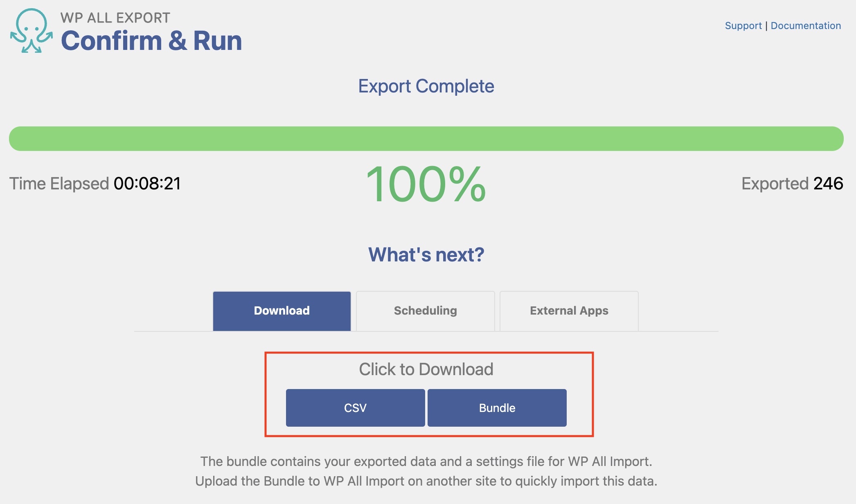Click the Export Complete heading
Image resolution: width=856 pixels, height=504 pixels.
click(x=426, y=86)
